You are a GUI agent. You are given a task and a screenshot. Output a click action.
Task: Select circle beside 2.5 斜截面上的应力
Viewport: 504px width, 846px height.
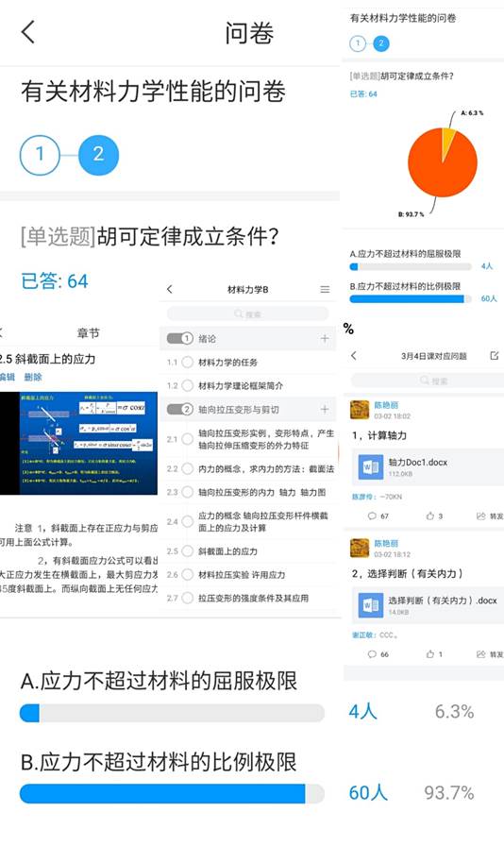pyautogui.click(x=187, y=550)
